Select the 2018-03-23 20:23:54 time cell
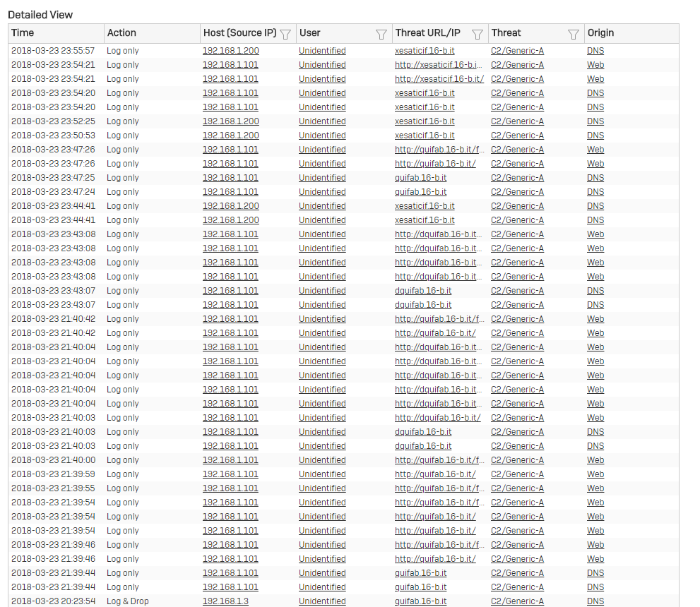 53,601
